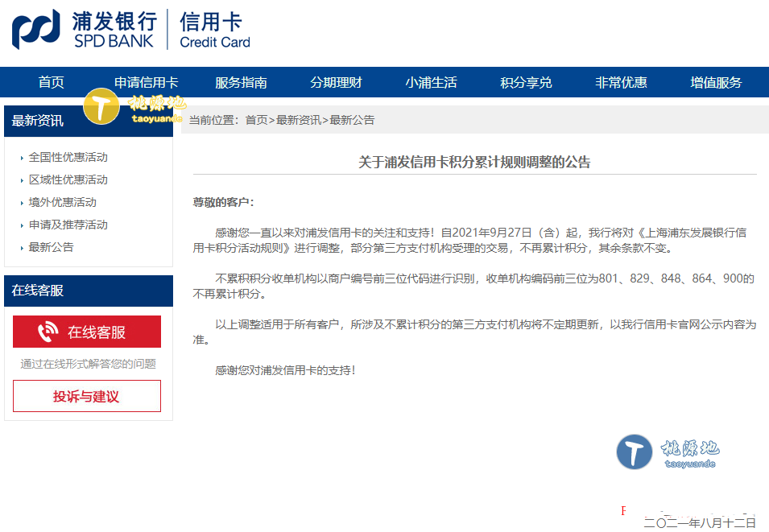This screenshot has width=769, height=532.
Task: Open 区域性优惠活动 sidebar link
Action: point(68,180)
